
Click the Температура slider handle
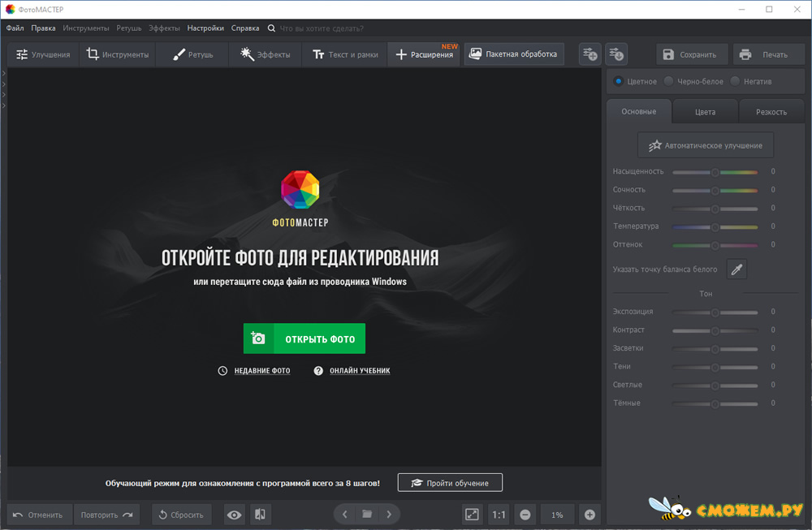tap(715, 226)
